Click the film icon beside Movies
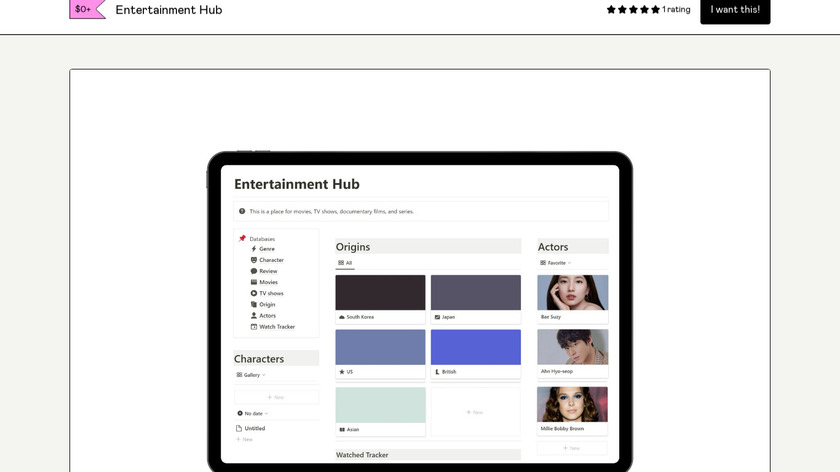This screenshot has height=472, width=840. point(254,282)
